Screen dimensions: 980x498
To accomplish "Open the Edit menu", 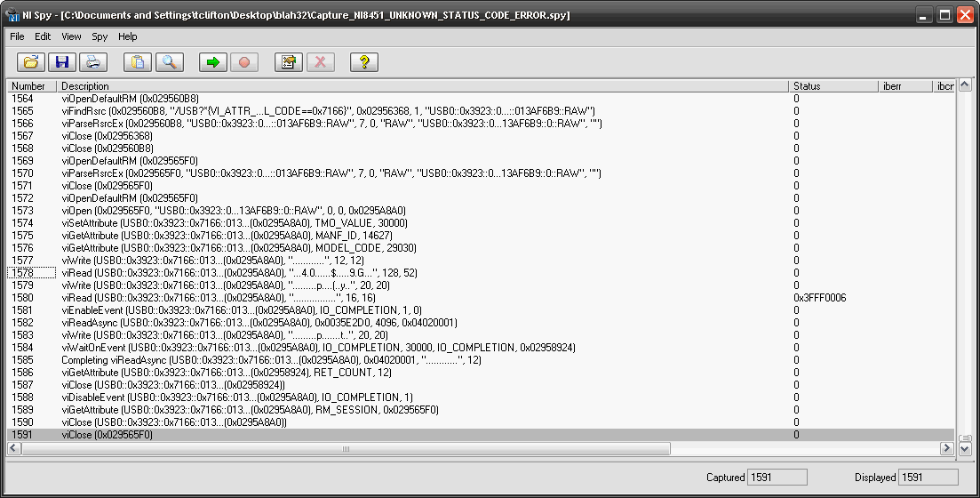I will click(x=43, y=36).
